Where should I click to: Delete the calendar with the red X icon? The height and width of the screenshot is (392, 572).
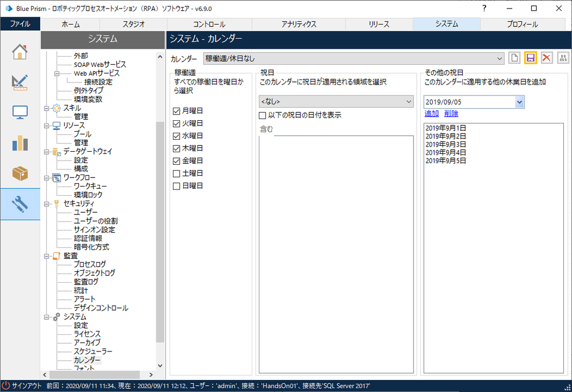click(x=546, y=58)
